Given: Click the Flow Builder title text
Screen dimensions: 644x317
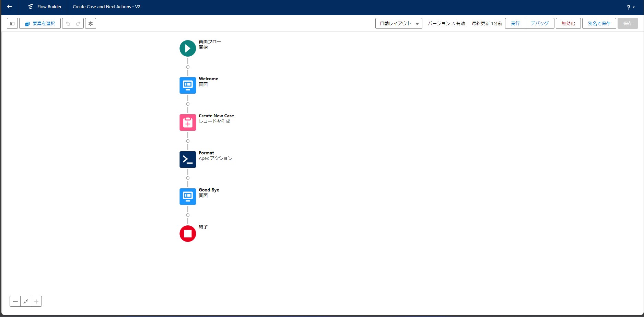Looking at the screenshot, I should [x=49, y=7].
